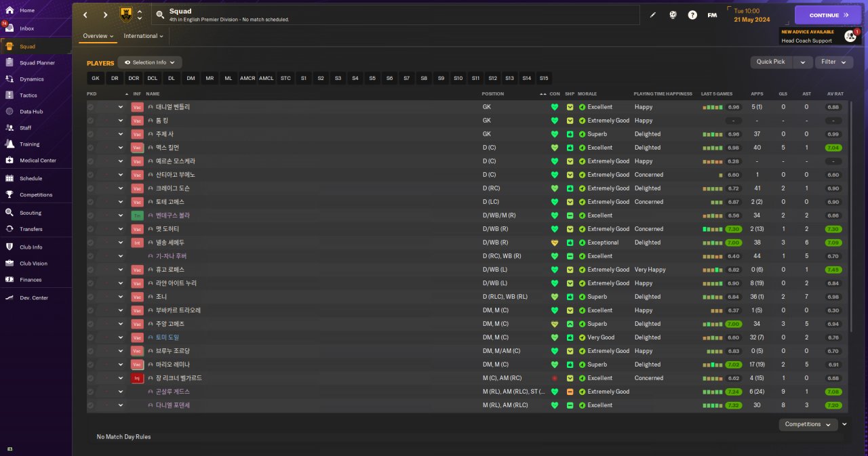Open the Medical Center sidebar icon
The height and width of the screenshot is (456, 868).
click(9, 160)
